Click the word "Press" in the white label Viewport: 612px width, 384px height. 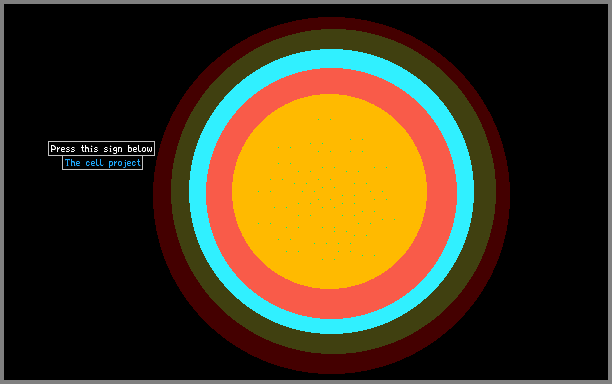point(63,149)
